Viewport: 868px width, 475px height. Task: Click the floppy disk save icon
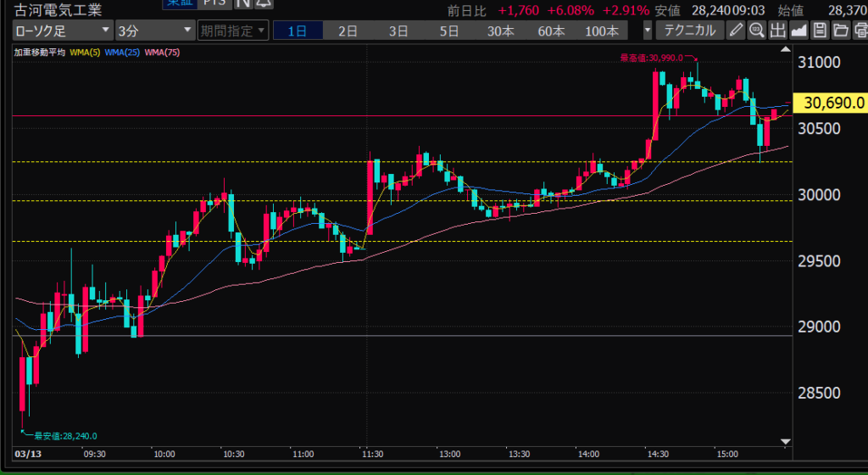(820, 31)
